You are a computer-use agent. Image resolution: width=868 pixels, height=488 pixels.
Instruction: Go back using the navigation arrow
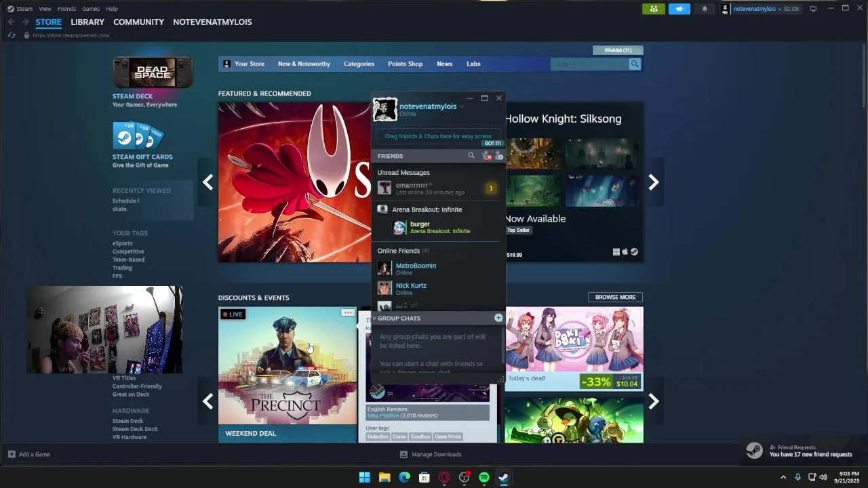(11, 22)
